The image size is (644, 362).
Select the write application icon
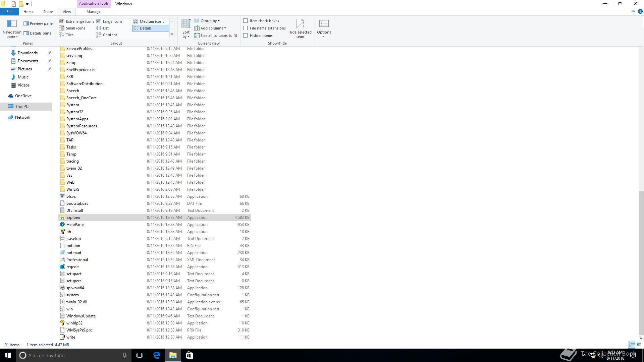(x=62, y=337)
